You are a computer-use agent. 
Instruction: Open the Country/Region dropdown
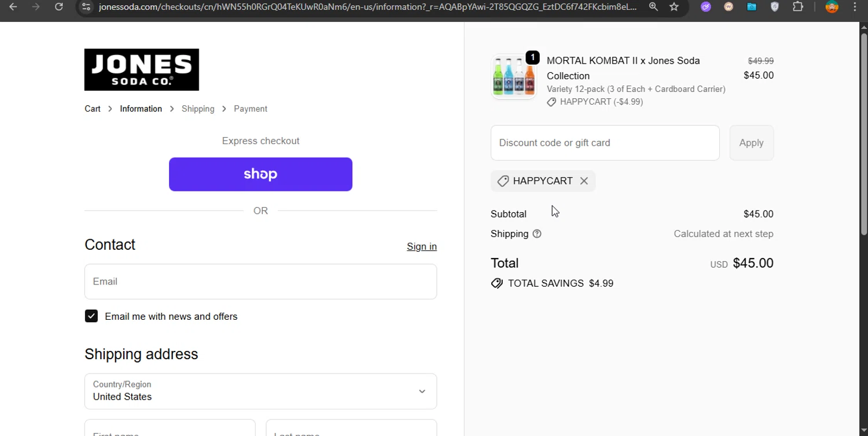(260, 391)
